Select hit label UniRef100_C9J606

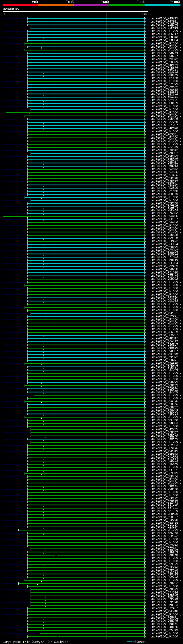click(x=164, y=172)
